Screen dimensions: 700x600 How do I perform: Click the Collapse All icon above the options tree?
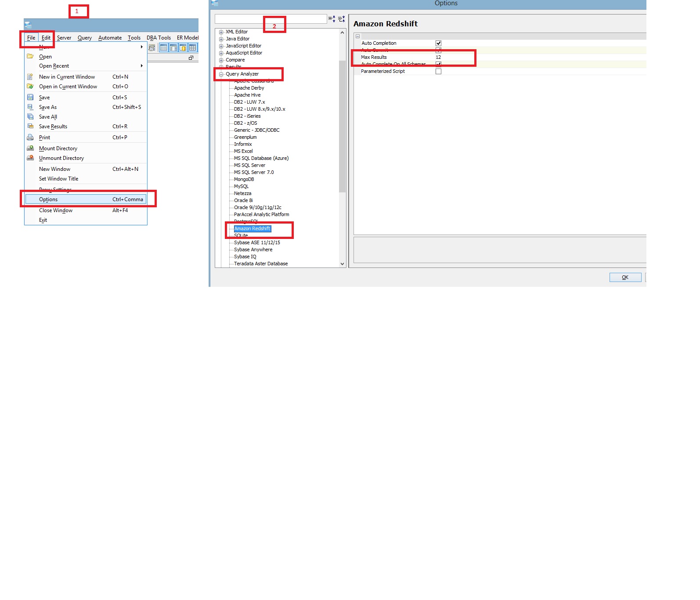342,19
